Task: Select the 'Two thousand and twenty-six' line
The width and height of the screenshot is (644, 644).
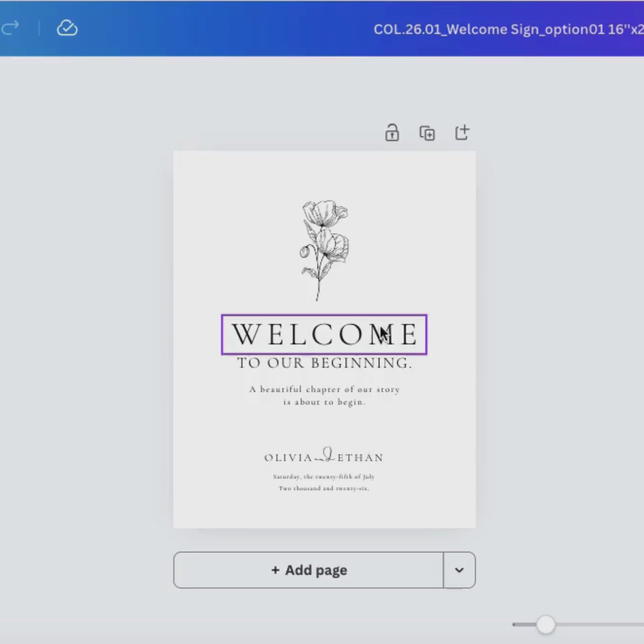Action: (x=324, y=488)
